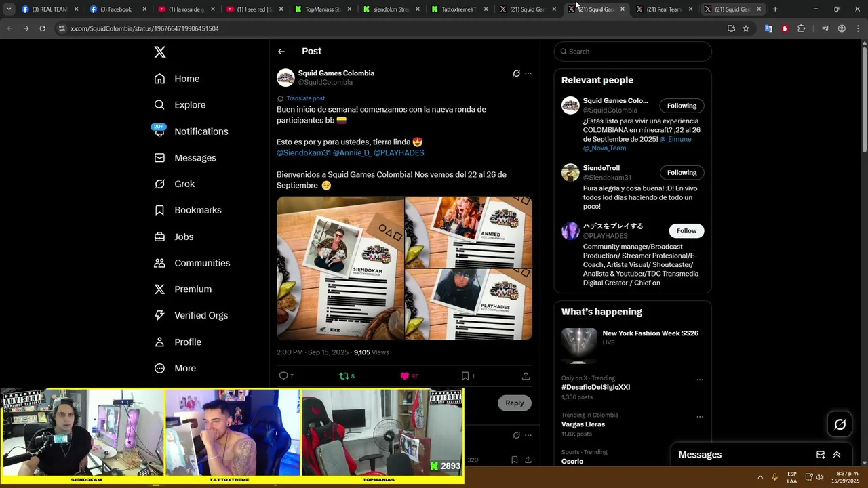
Task: Open options for Vargas Lleras trend
Action: 700,417
